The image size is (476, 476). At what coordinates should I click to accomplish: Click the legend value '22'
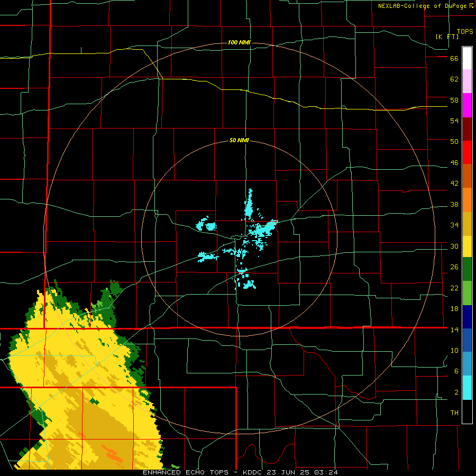(x=454, y=288)
